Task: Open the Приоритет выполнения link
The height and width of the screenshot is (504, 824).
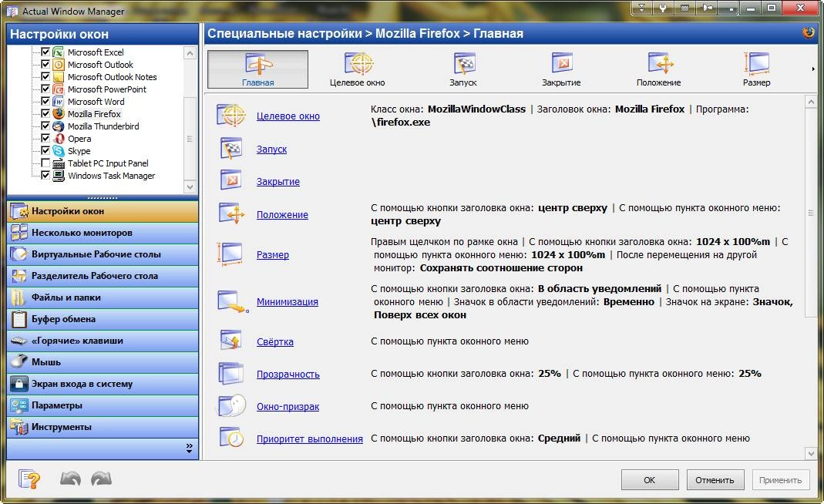Action: click(x=310, y=439)
